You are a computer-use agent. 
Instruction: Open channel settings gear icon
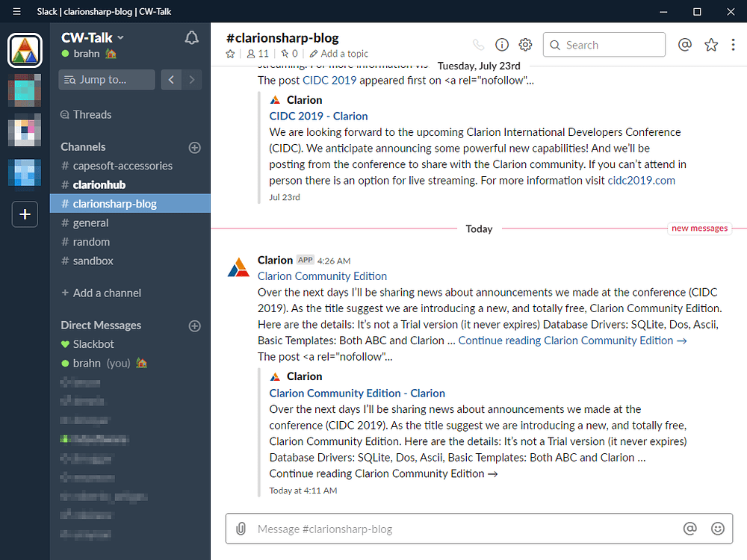tap(525, 45)
